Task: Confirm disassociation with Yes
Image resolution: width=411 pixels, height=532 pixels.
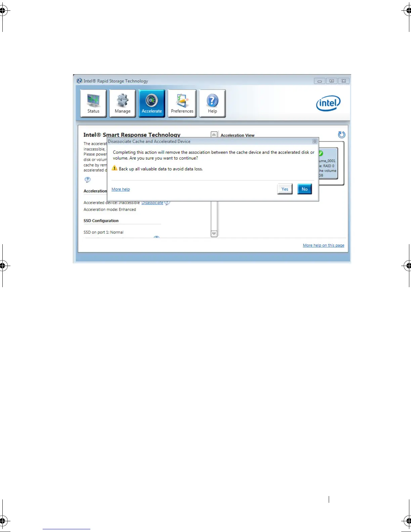Action: (285, 189)
